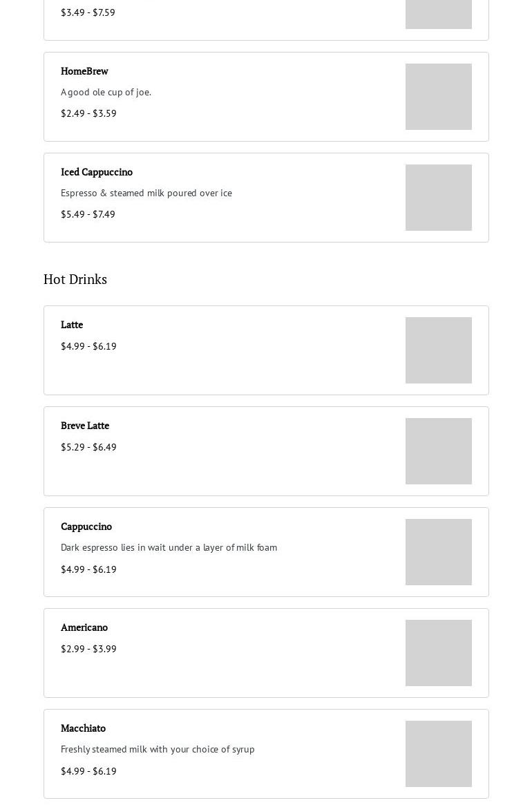Open the plain Latte item title

[x=72, y=325]
